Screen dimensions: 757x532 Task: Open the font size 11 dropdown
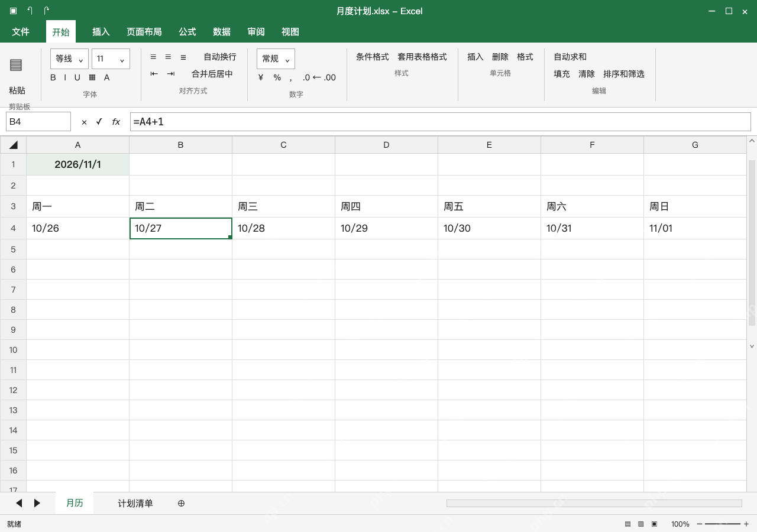point(111,59)
